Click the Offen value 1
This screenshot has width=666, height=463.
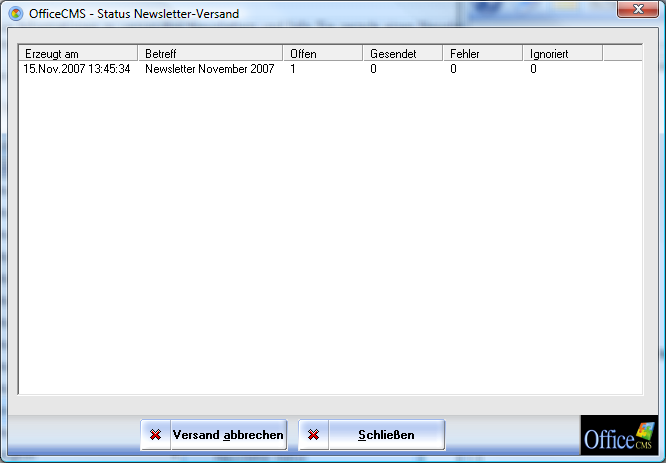click(x=293, y=69)
